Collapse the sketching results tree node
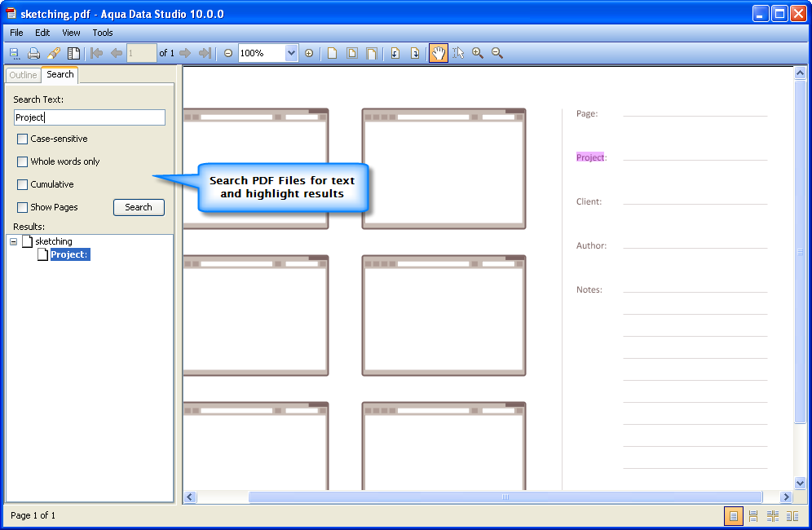 (x=14, y=241)
